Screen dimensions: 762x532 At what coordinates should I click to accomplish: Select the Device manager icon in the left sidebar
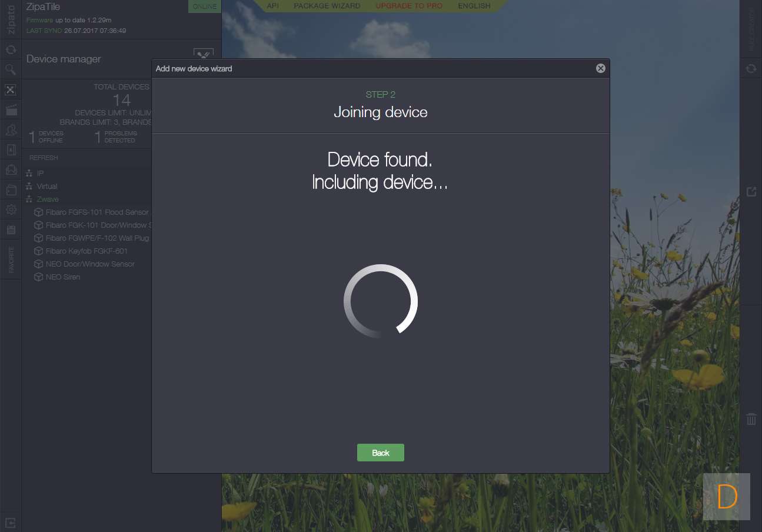click(x=11, y=89)
